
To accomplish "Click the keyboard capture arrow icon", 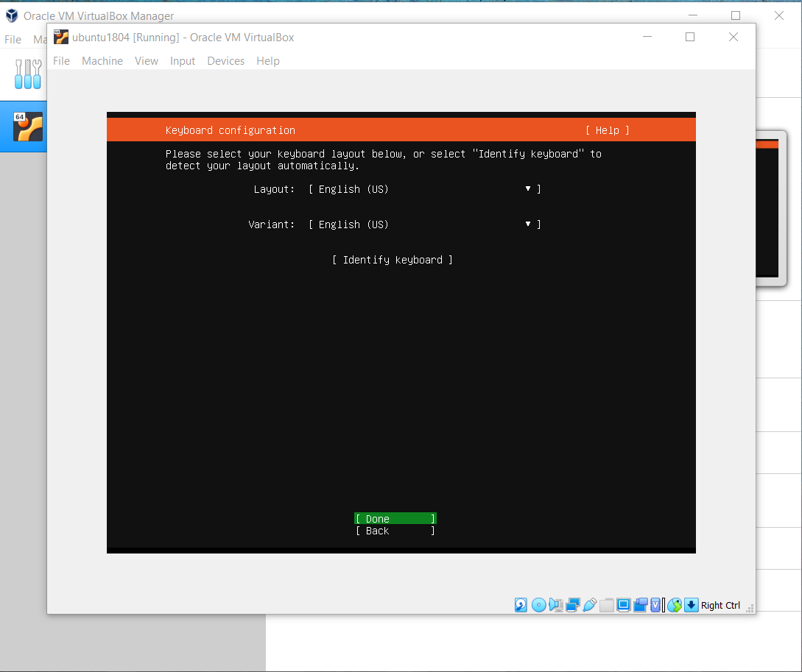I will tap(691, 605).
